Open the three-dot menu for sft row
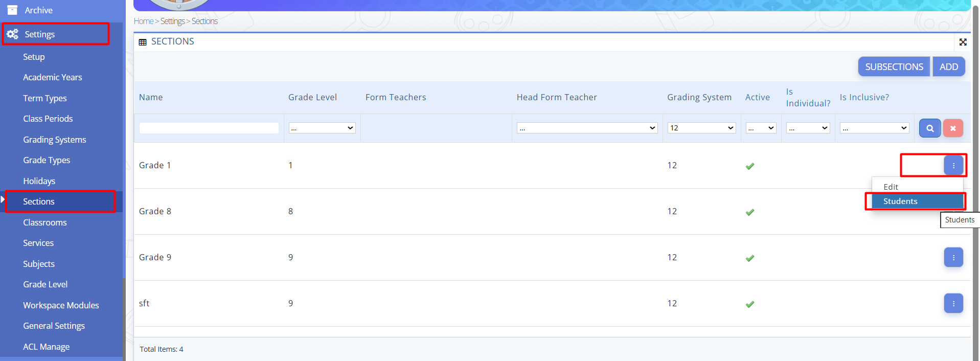This screenshot has height=361, width=980. coord(953,303)
